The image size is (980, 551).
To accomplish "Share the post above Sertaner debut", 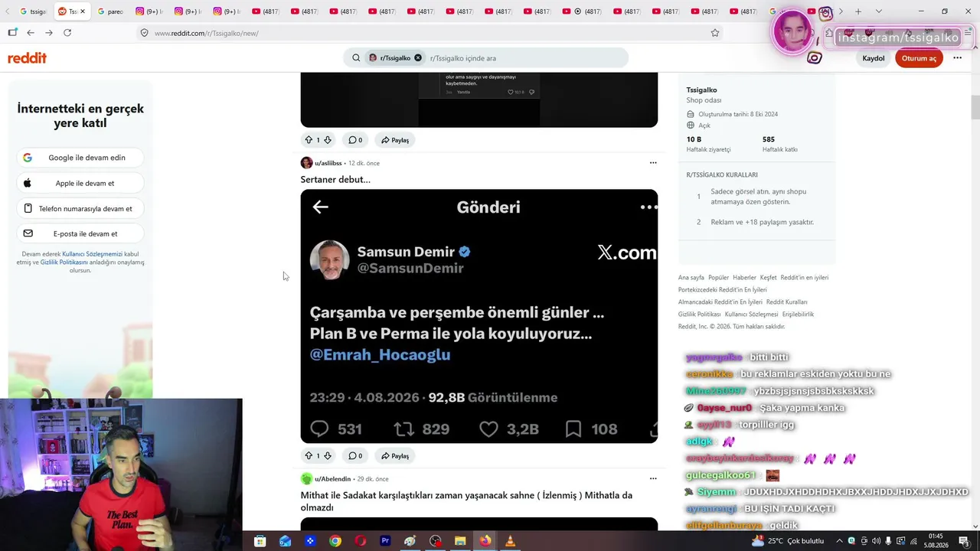I will pyautogui.click(x=395, y=140).
